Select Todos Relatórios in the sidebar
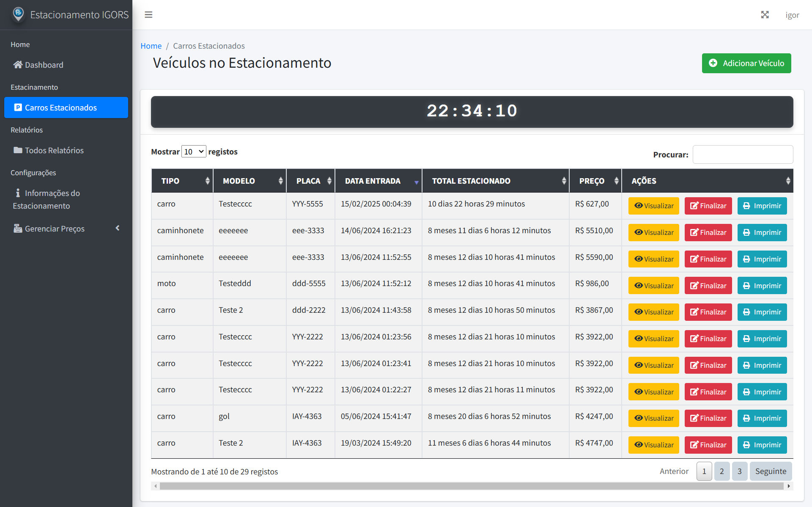This screenshot has width=812, height=507. (54, 150)
